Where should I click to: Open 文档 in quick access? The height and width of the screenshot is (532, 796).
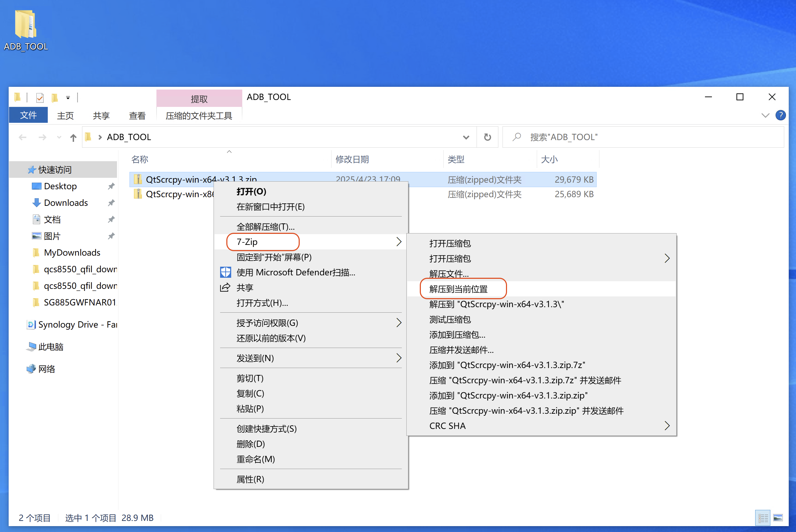coord(52,219)
